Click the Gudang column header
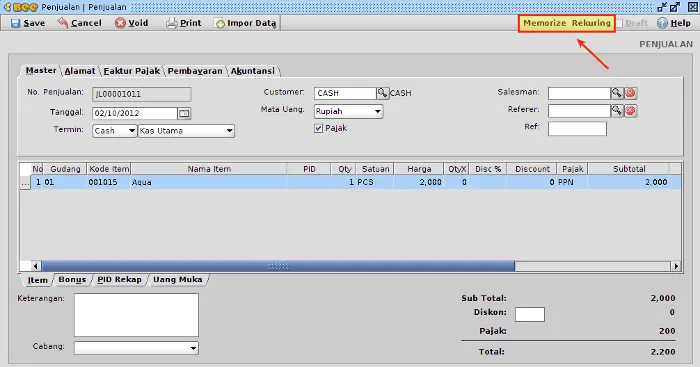The height and width of the screenshot is (367, 700). 65,169
